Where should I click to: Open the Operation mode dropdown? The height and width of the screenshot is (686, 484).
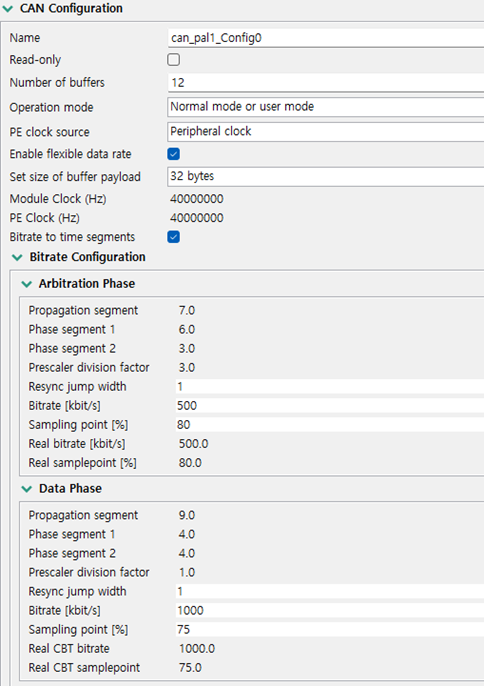[326, 107]
